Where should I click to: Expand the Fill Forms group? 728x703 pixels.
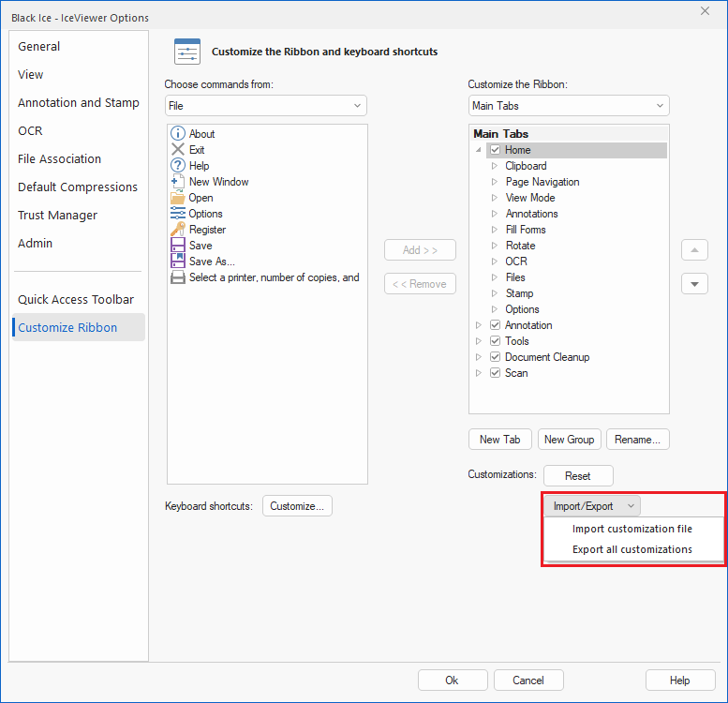pyautogui.click(x=495, y=230)
